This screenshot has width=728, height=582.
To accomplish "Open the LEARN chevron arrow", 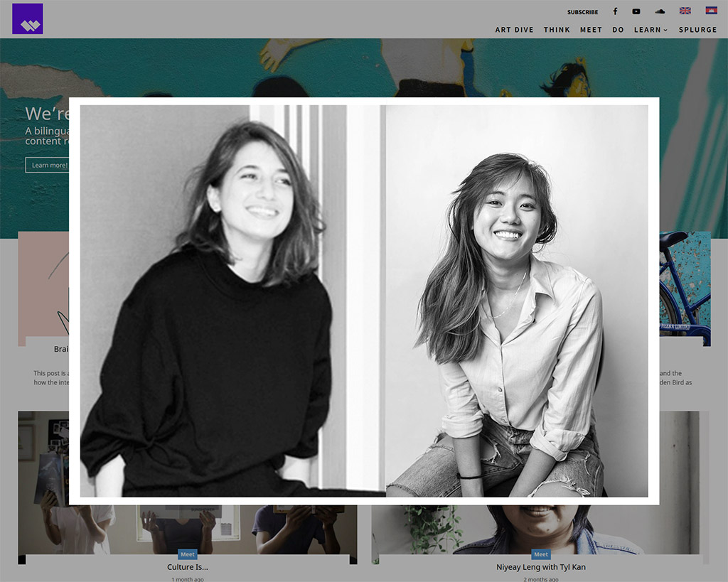I will pyautogui.click(x=665, y=31).
